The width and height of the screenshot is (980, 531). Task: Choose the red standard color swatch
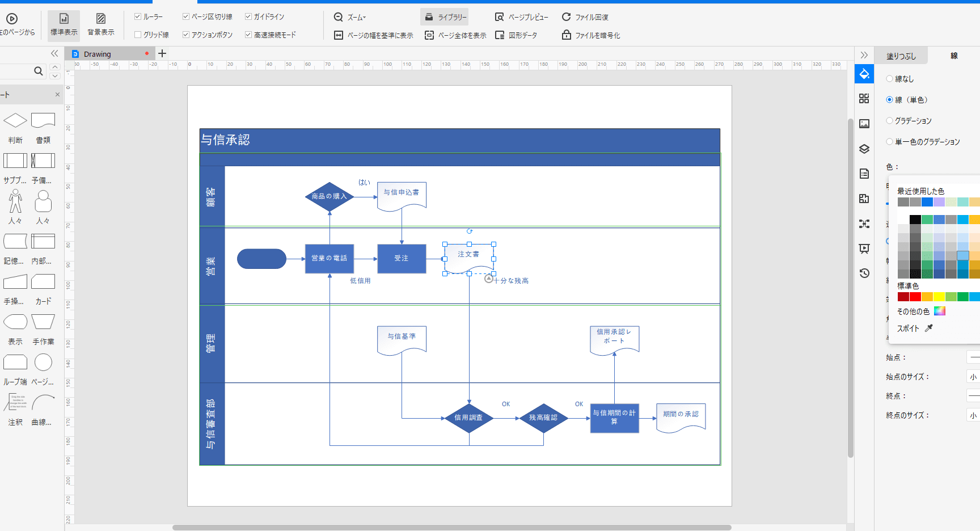tap(915, 297)
